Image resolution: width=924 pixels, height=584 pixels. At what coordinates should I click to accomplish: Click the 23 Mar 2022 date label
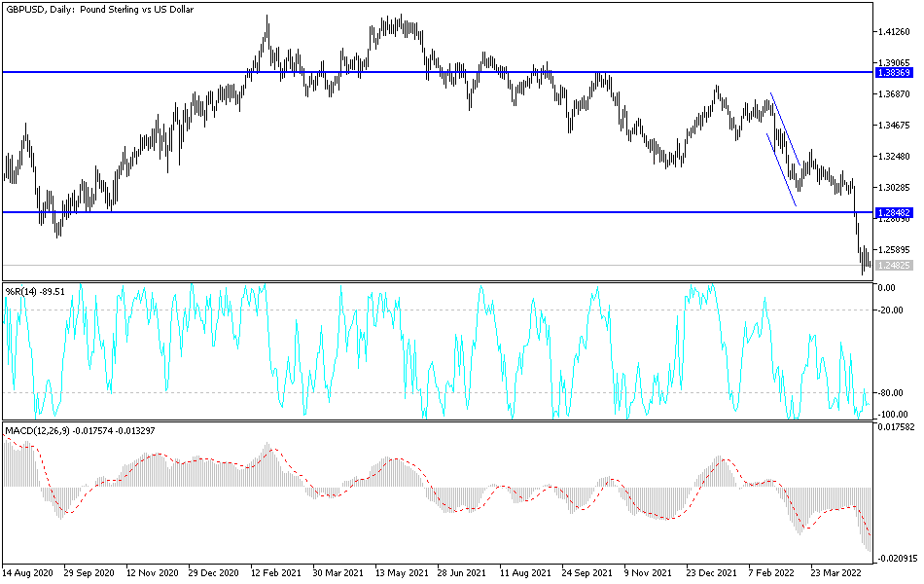click(835, 573)
